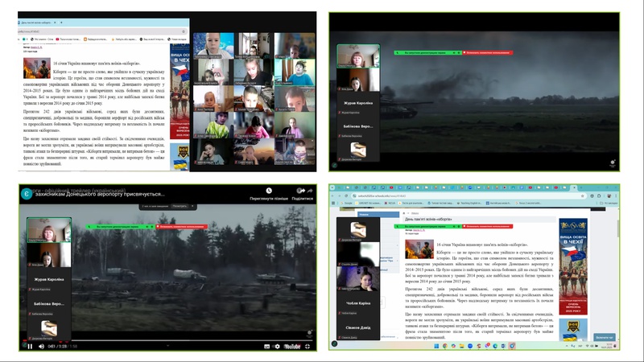This screenshot has width=644, height=362.
Task: Go back in bottom-right browser window
Action: point(333,195)
